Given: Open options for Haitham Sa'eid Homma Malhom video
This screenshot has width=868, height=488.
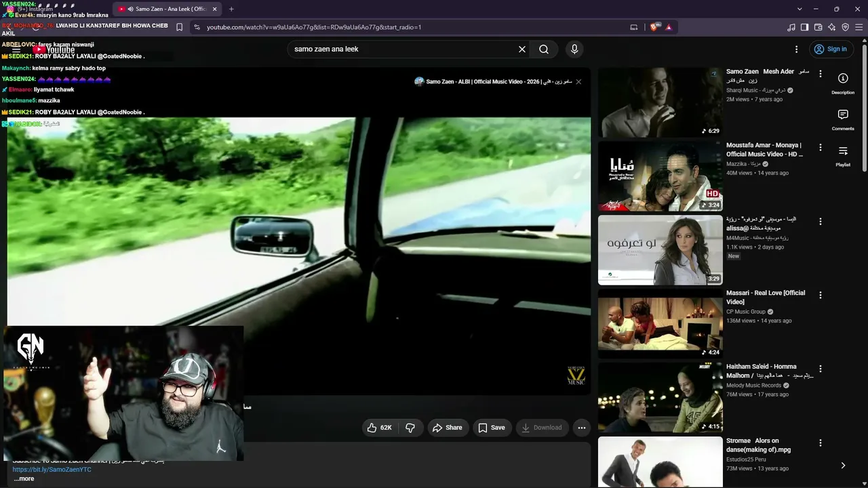Looking at the screenshot, I should (x=821, y=369).
